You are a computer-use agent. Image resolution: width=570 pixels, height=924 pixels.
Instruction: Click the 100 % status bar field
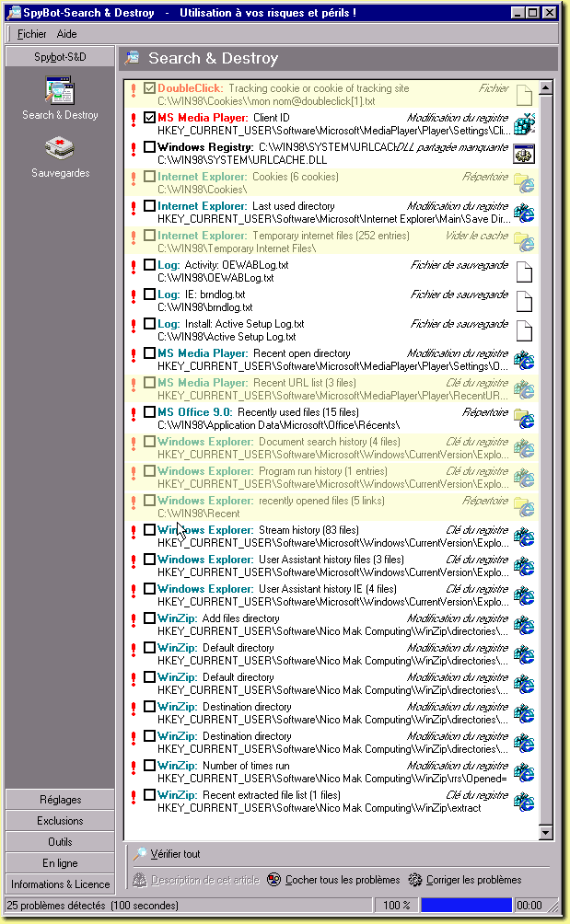(x=396, y=906)
